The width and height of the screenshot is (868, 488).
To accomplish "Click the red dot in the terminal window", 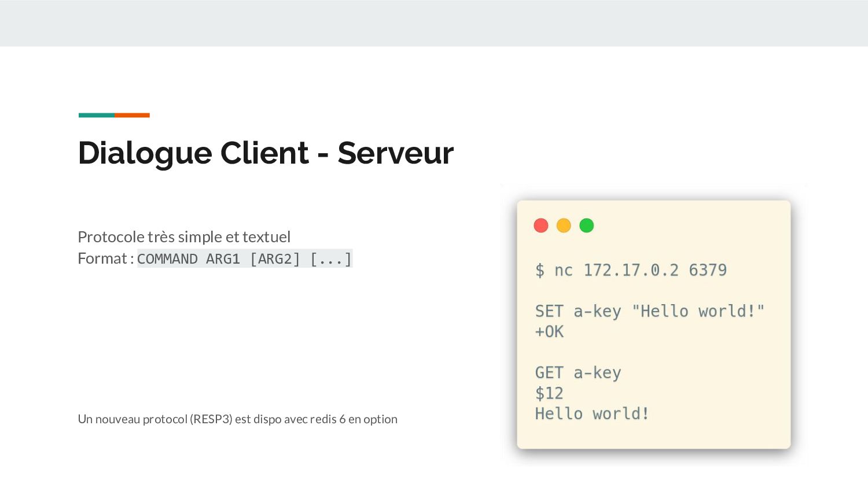I will pos(540,225).
